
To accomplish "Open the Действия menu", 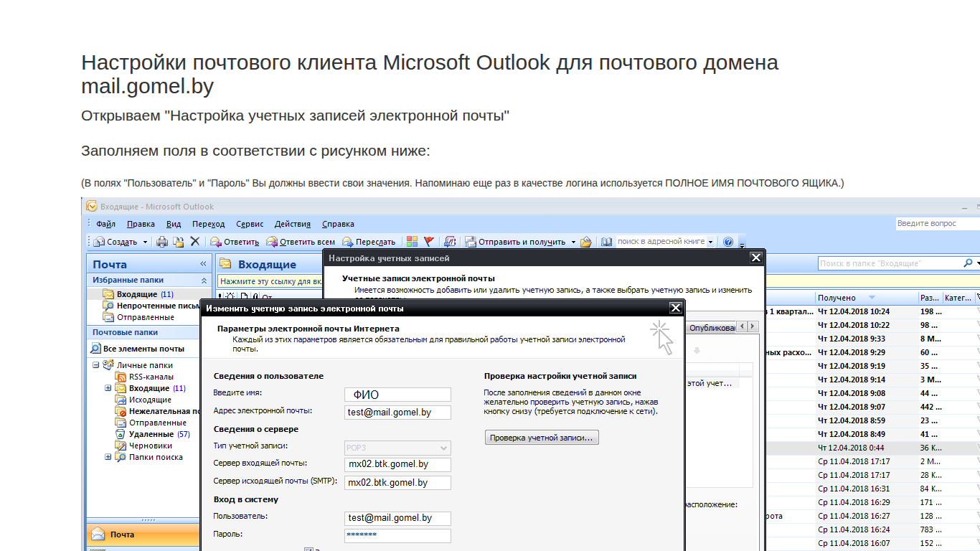I will coord(293,224).
